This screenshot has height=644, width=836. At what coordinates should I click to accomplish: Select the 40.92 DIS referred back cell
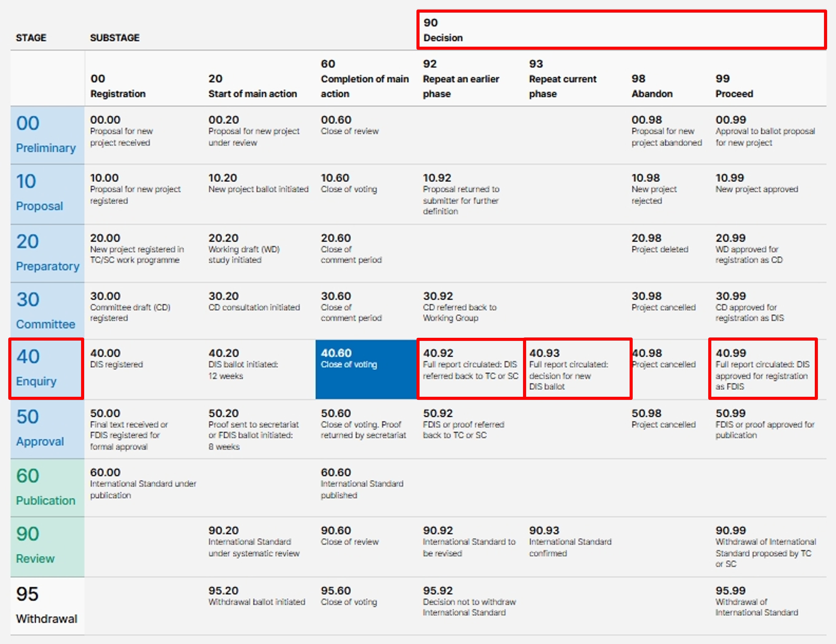470,369
